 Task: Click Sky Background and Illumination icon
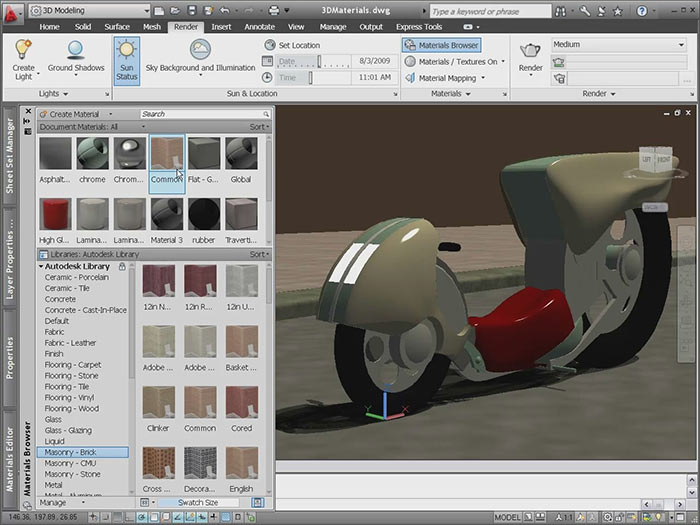pos(201,50)
